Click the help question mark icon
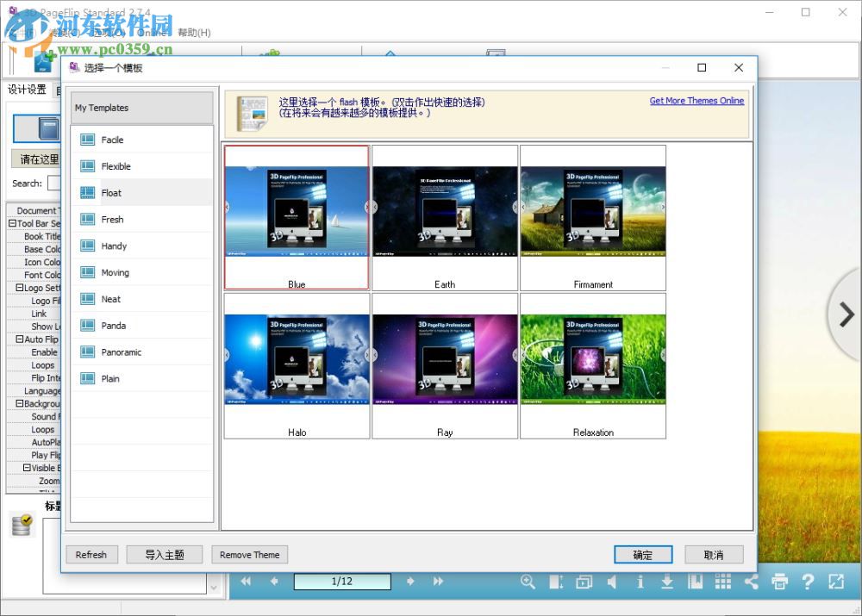Screen dimensions: 862x616 point(809,582)
